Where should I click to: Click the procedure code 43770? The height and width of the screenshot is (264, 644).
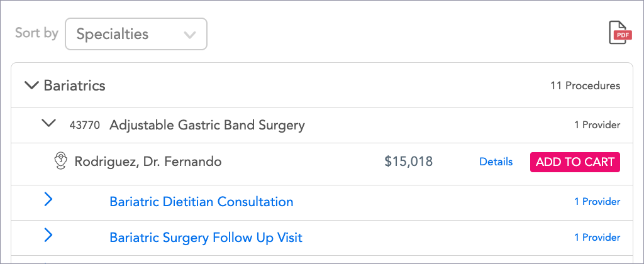(84, 125)
